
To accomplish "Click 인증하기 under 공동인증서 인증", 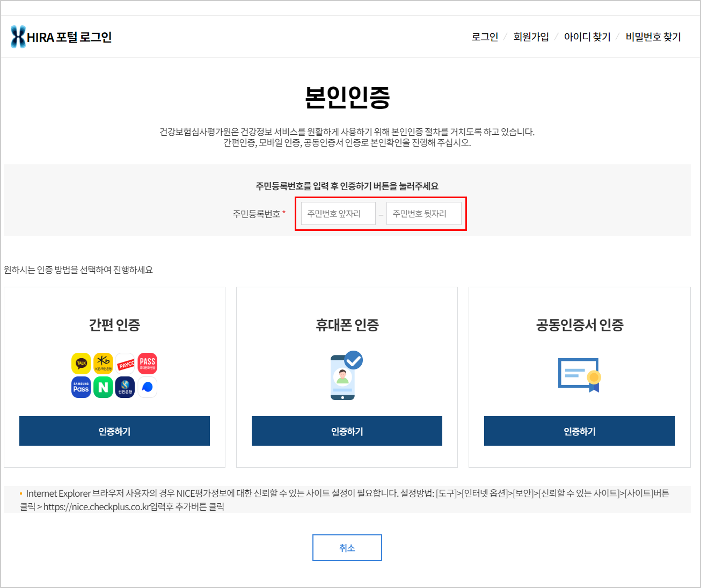I will click(579, 431).
